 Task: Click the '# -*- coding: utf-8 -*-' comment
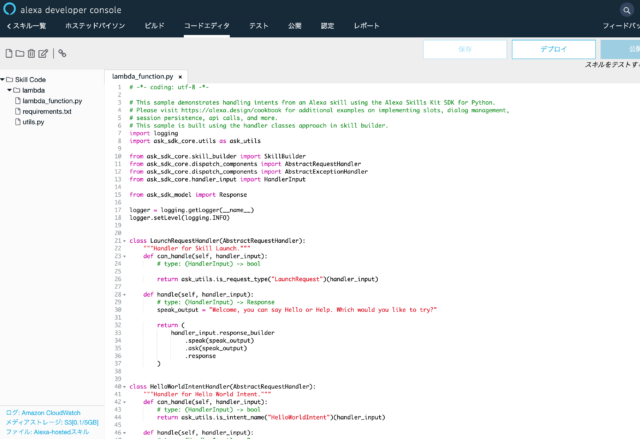pyautogui.click(x=169, y=87)
